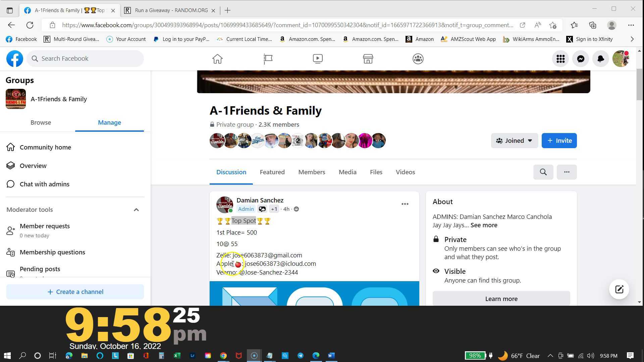Click the group search magnifier button

(x=543, y=172)
